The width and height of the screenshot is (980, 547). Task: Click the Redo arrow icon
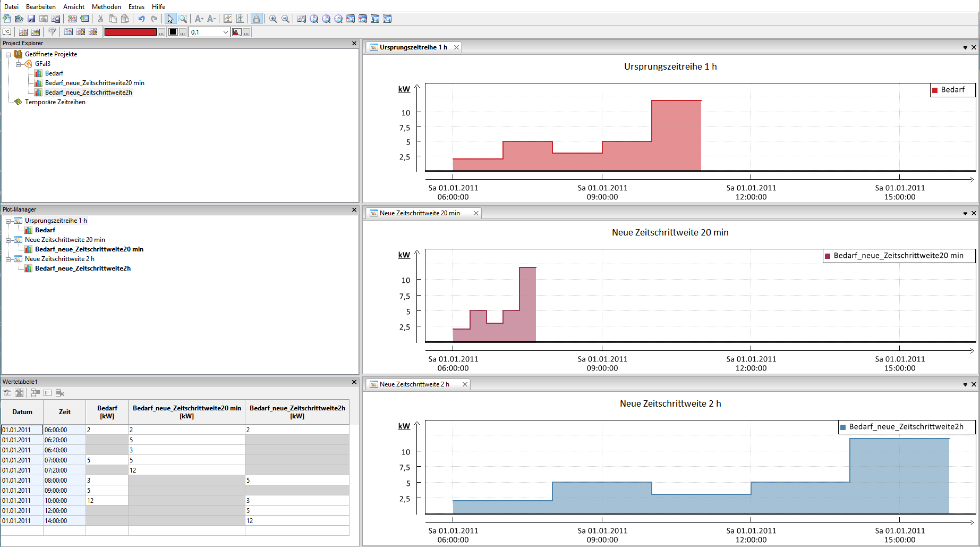[x=154, y=19]
